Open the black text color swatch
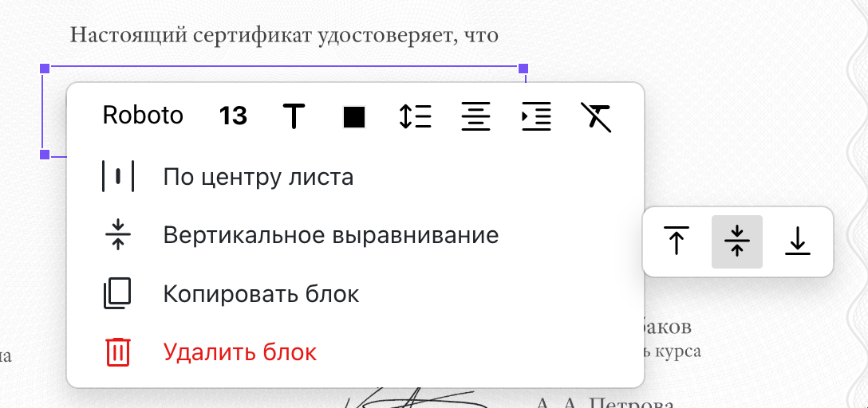Viewport: 868px width, 408px height. click(354, 116)
